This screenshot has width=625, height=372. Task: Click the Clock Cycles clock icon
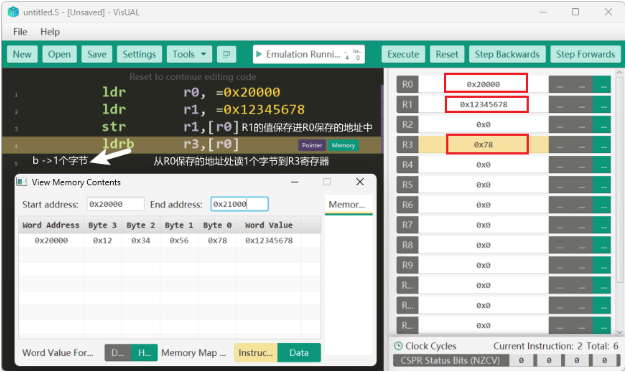pyautogui.click(x=398, y=346)
